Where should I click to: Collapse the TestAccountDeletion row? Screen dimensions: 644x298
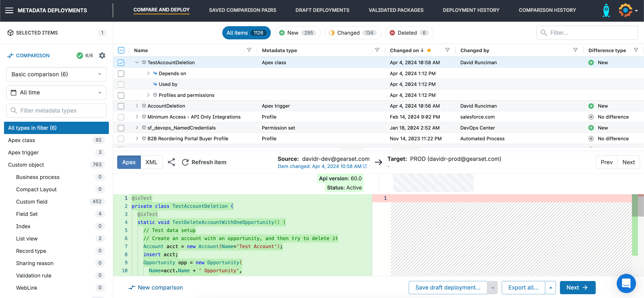pos(137,62)
